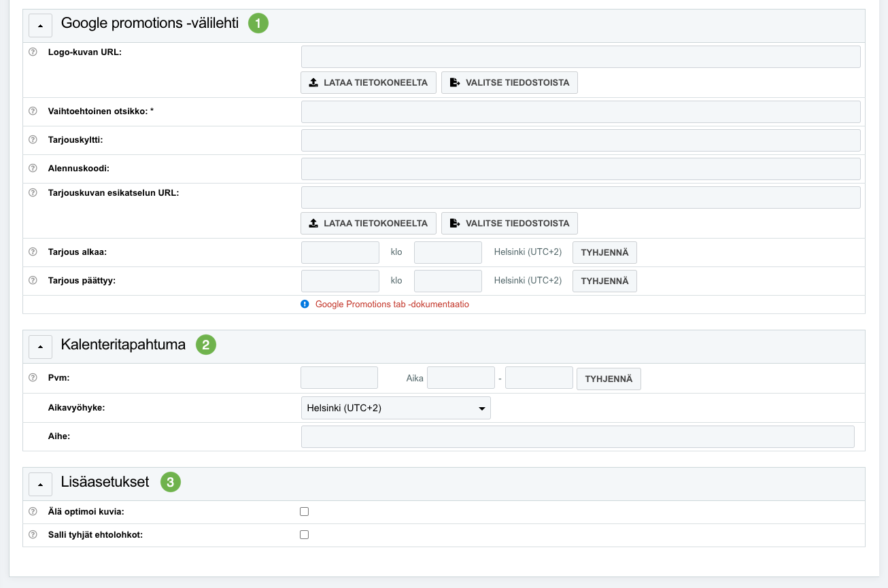Click help icon next to Pvm
This screenshot has width=888, height=588.
click(33, 378)
